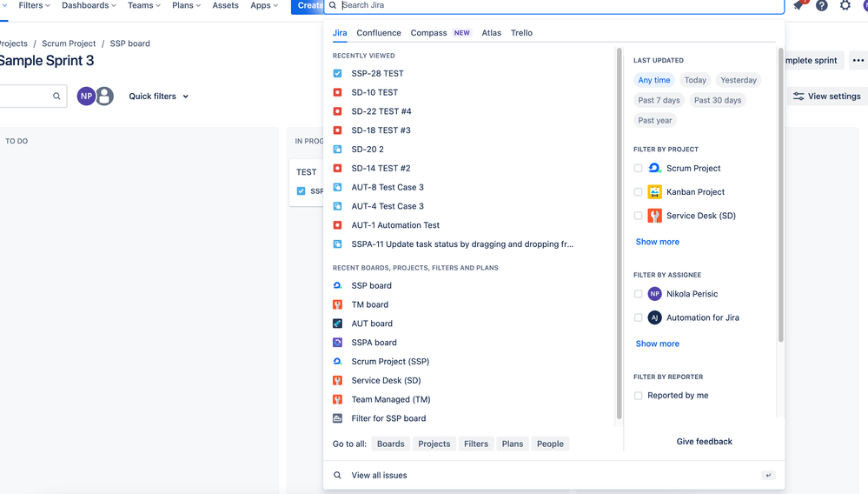Switch to the Atlas search tab
This screenshot has height=494, width=868.
point(491,33)
